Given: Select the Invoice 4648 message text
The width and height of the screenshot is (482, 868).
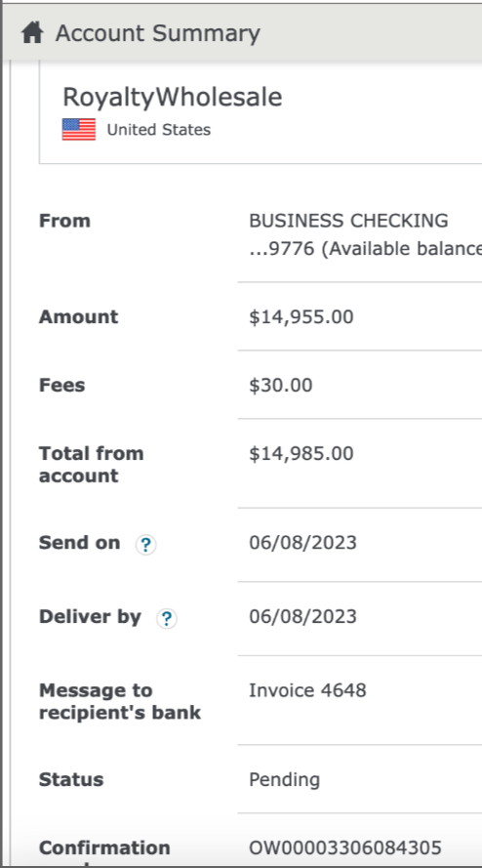Looking at the screenshot, I should tap(307, 690).
